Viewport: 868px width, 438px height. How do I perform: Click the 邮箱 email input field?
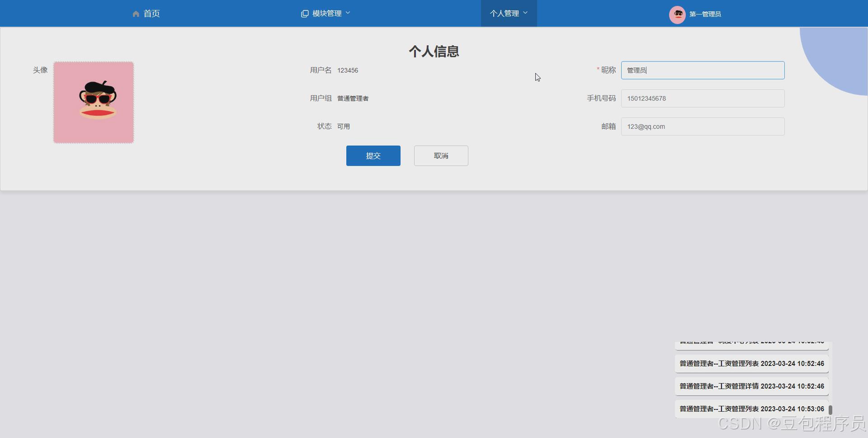coord(703,126)
